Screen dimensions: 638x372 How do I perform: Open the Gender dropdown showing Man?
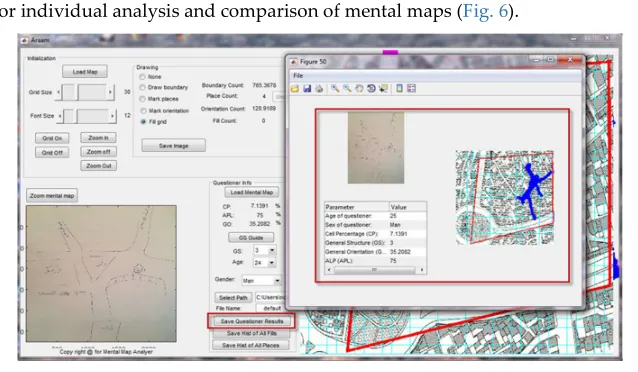[261, 280]
